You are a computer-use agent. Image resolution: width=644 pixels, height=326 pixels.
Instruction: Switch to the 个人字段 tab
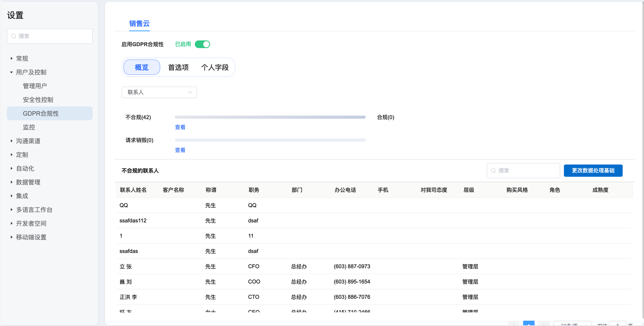[x=215, y=67]
